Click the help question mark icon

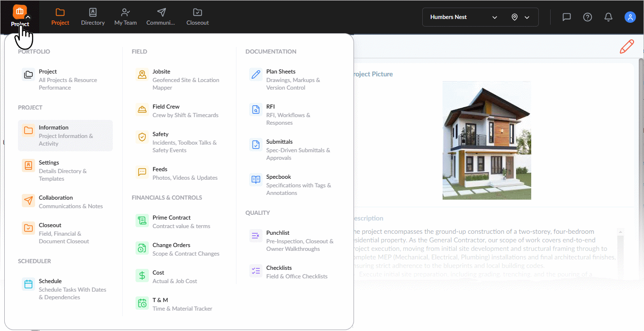click(x=588, y=17)
